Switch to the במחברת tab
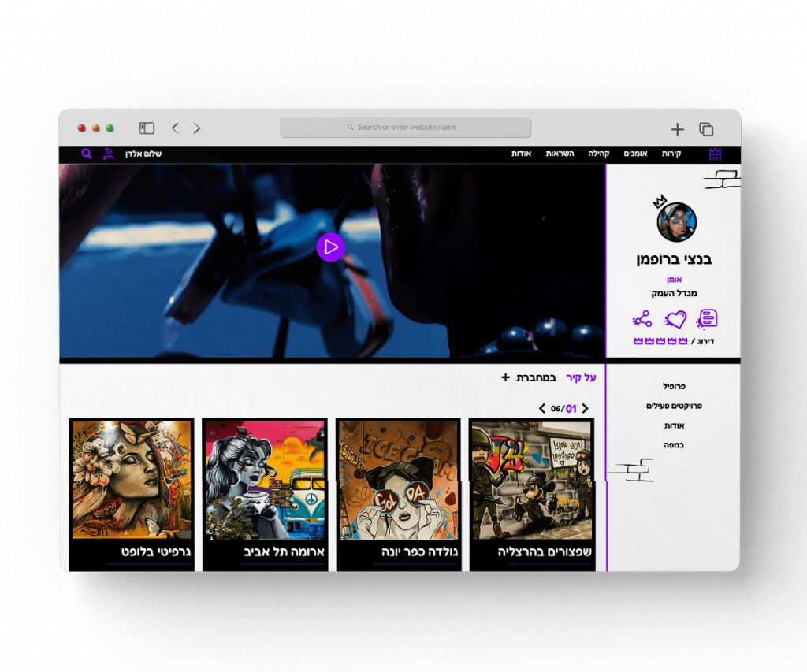807x672 pixels. click(536, 377)
